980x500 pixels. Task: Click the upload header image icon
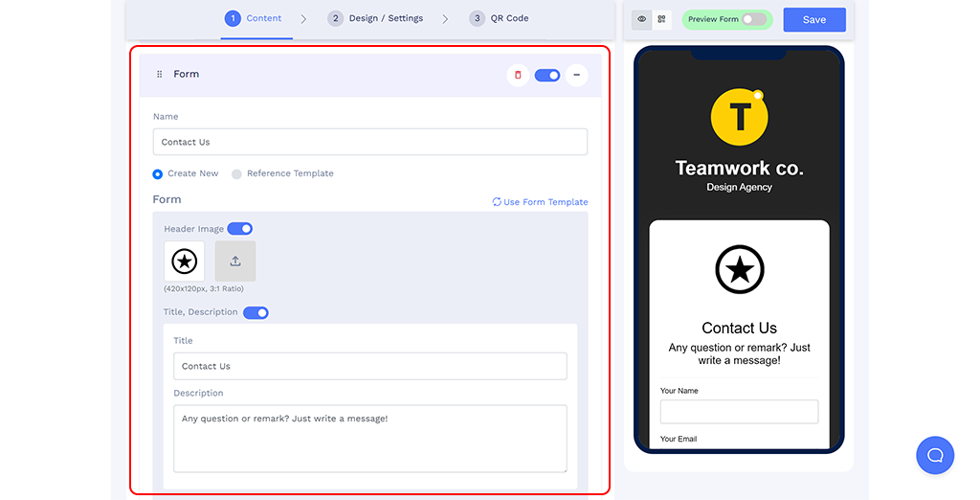(234, 261)
